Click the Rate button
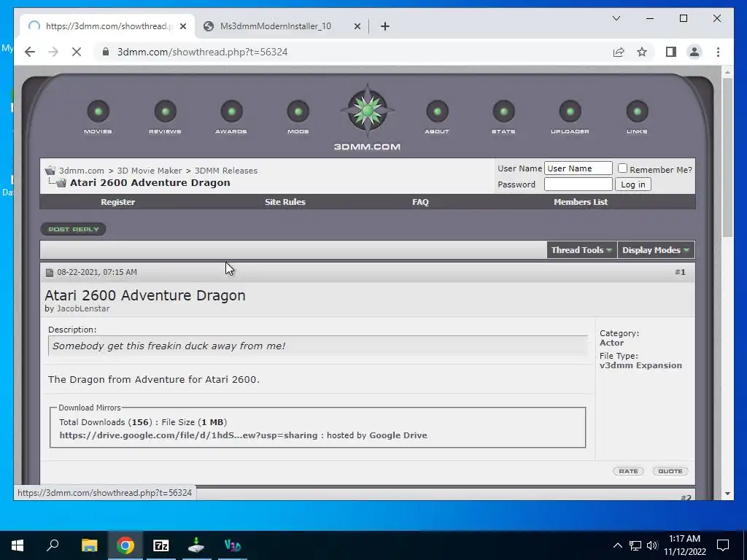 click(x=628, y=472)
